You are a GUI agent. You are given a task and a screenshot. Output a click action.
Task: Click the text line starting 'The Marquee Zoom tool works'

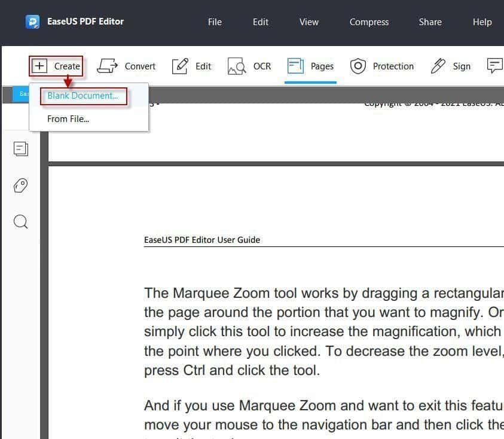tap(324, 293)
